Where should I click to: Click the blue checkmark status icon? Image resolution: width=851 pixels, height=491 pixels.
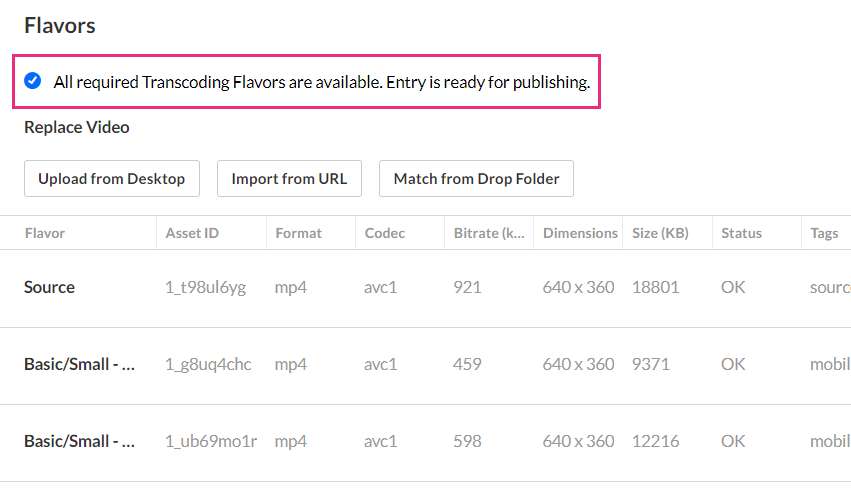[x=33, y=81]
